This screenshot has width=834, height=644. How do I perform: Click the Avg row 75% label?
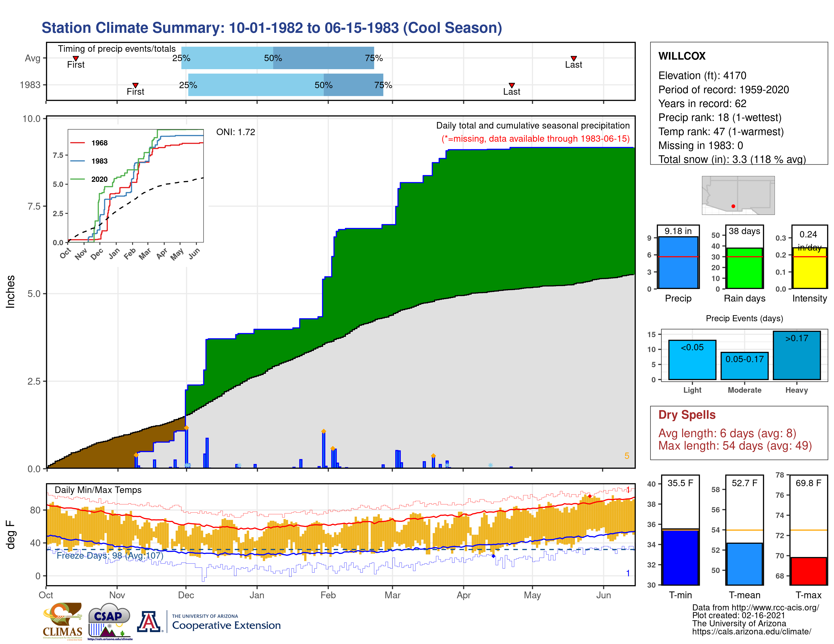[x=374, y=58]
